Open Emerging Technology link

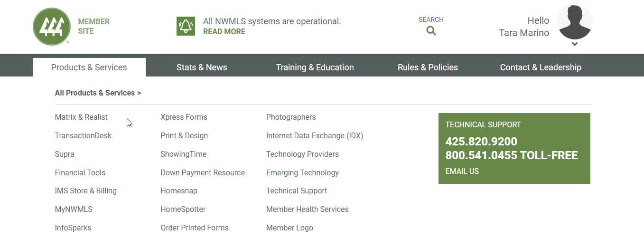click(302, 172)
